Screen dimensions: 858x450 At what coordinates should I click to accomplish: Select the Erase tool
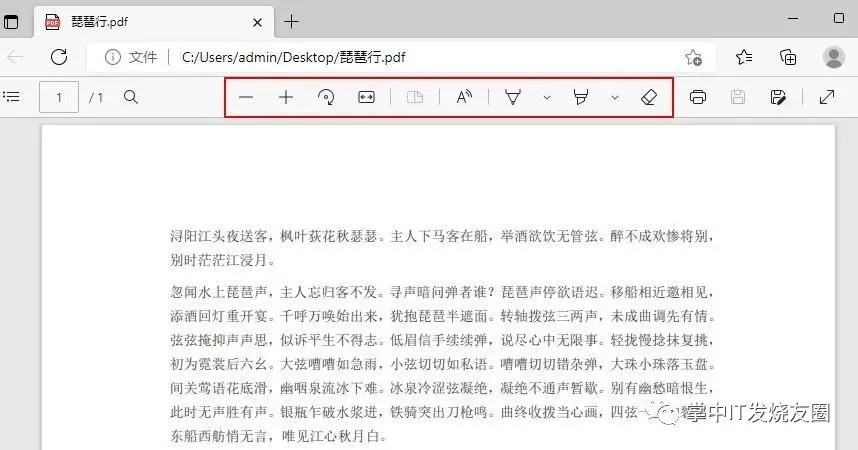[649, 97]
